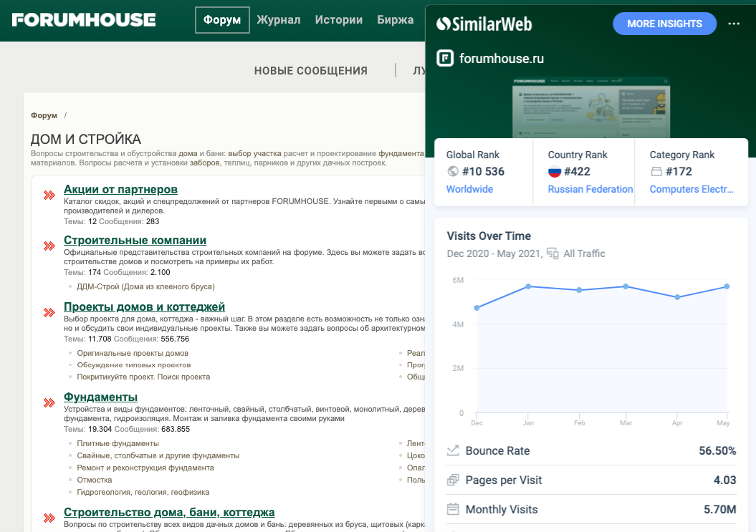Click the forumhouse.ru site preview thumbnail
This screenshot has width=756, height=532.
(x=591, y=107)
